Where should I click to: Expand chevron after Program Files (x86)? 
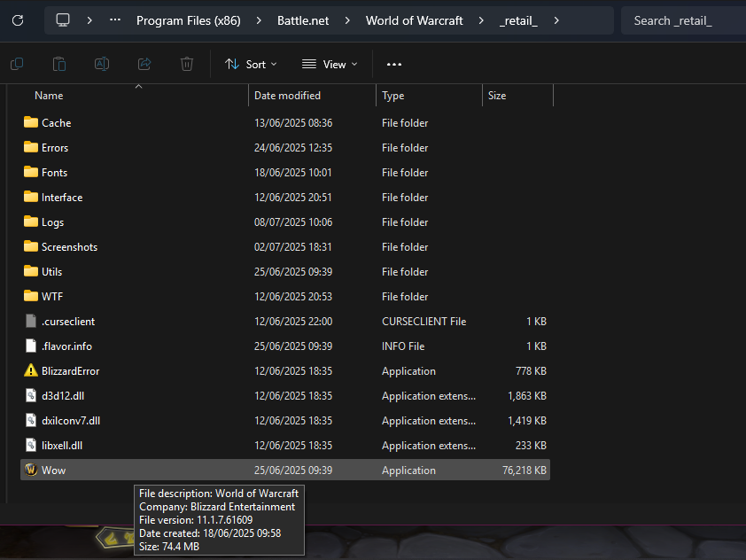[259, 20]
